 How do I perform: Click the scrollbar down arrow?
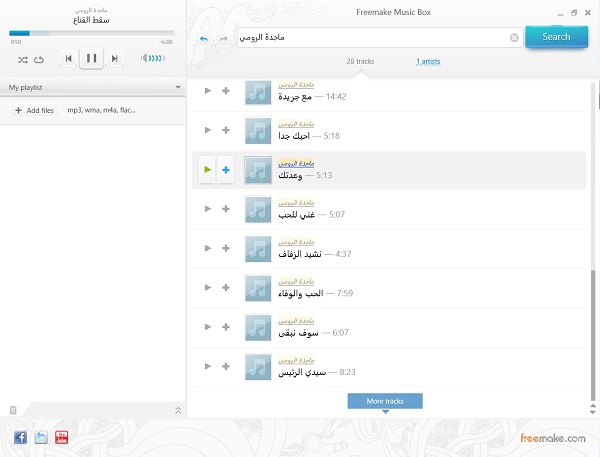[x=593, y=412]
